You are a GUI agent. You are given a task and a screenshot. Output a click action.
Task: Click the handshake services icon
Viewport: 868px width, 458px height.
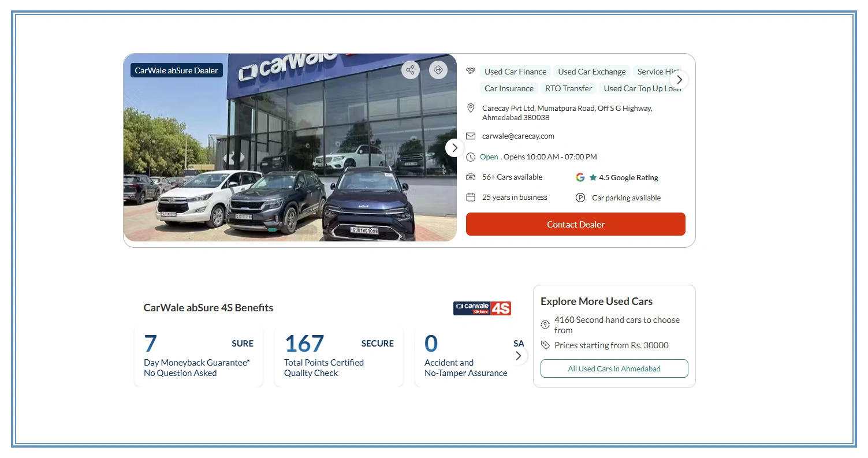471,71
